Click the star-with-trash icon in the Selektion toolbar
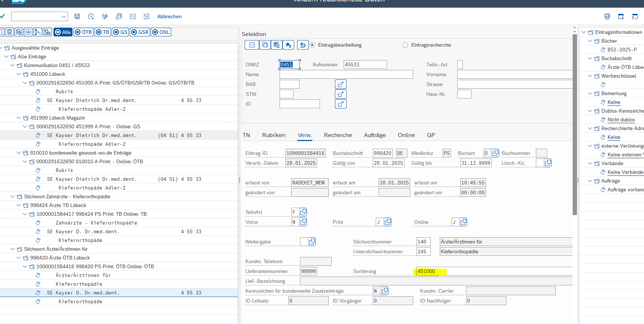644x324 pixels. pyautogui.click(x=288, y=45)
